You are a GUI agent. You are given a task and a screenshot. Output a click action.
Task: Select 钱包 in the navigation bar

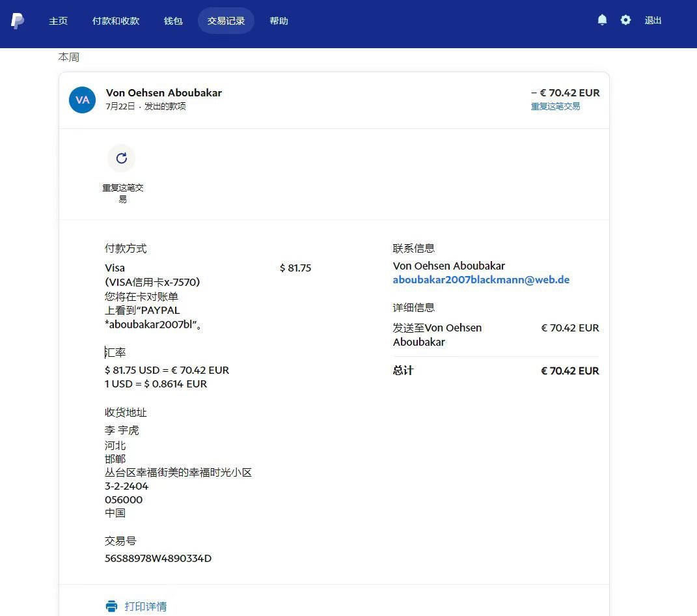pyautogui.click(x=173, y=21)
